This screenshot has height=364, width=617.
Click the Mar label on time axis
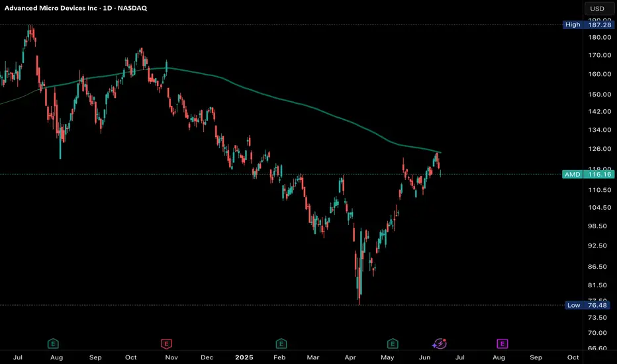(313, 357)
